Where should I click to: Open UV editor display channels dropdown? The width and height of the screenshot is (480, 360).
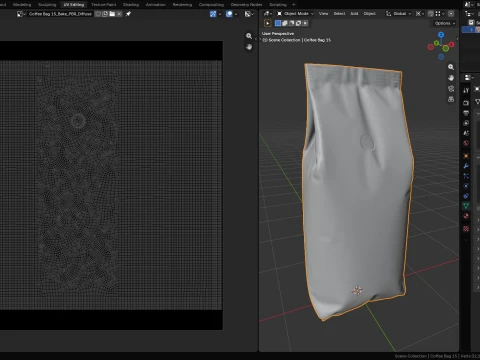249,14
